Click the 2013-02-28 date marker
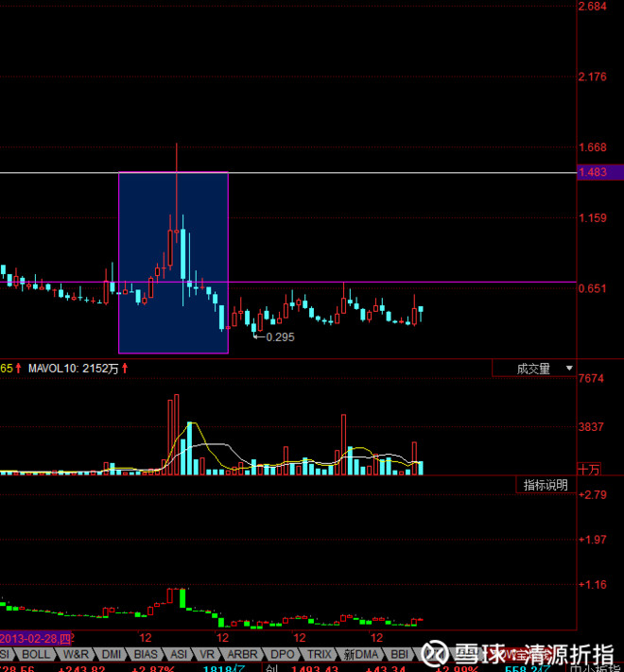The width and height of the screenshot is (624, 672). tap(38, 638)
